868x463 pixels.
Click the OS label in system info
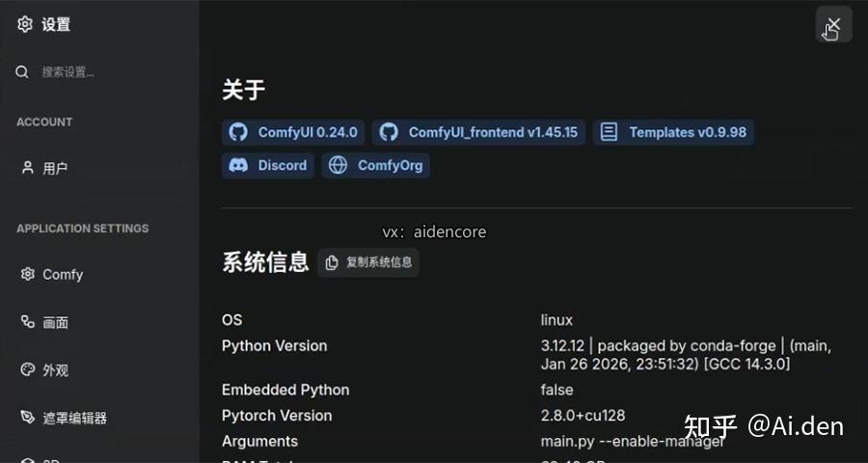[231, 320]
